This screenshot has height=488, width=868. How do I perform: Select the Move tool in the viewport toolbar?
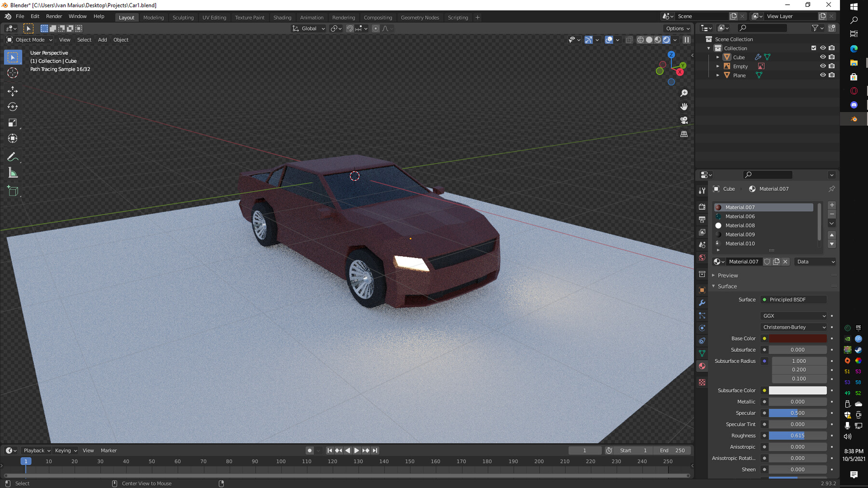13,91
